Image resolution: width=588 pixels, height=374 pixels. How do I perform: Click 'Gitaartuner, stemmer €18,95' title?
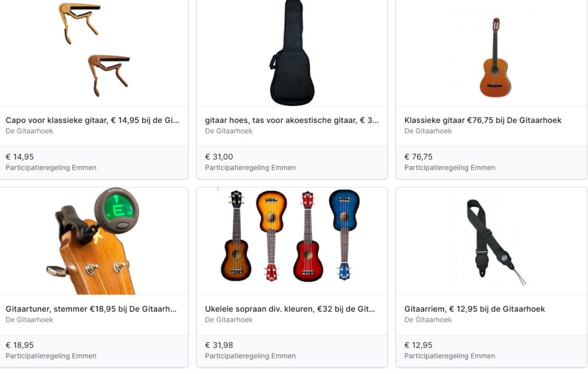pyautogui.click(x=91, y=309)
